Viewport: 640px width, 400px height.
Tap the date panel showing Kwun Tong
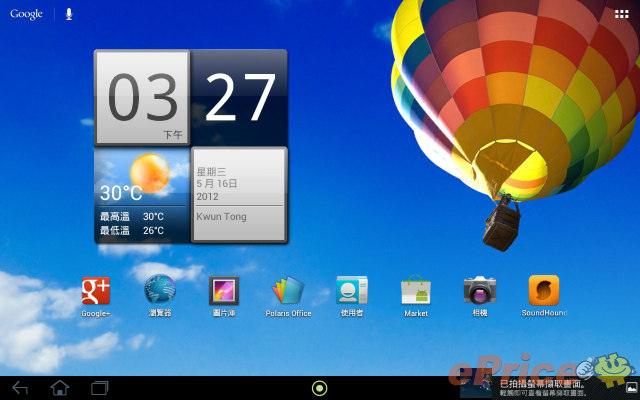[x=239, y=195]
